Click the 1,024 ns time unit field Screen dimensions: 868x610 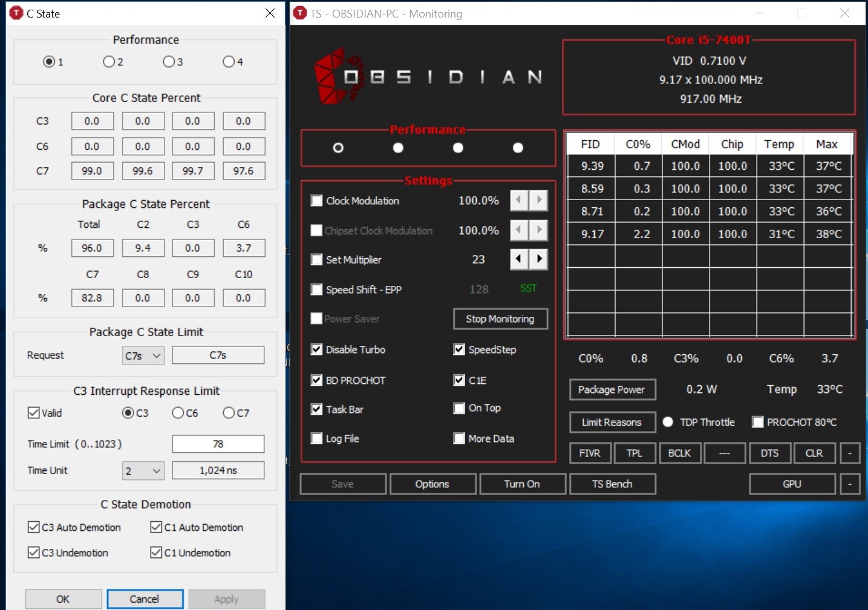pyautogui.click(x=218, y=470)
